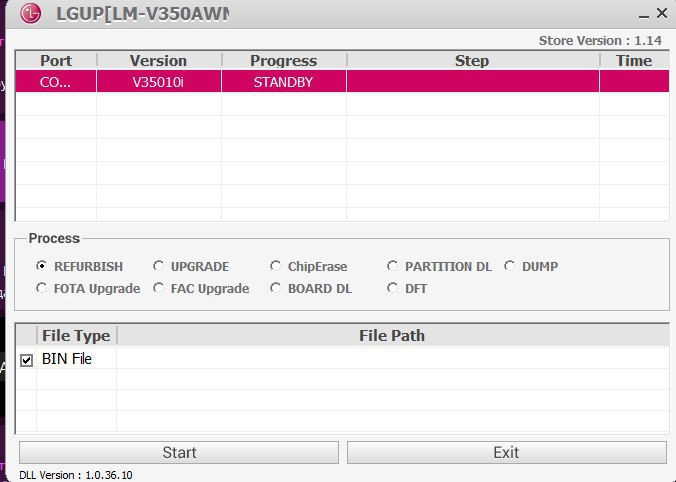676x482 pixels.
Task: Click the Port column header
Action: 56,60
